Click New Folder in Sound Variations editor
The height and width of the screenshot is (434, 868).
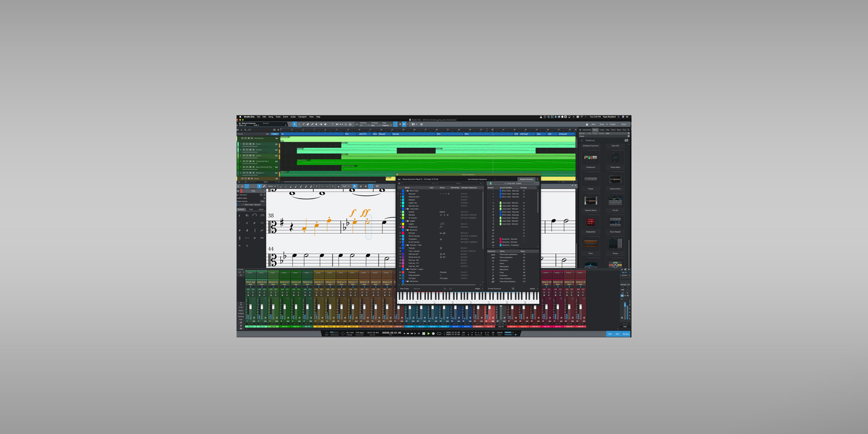(x=404, y=289)
